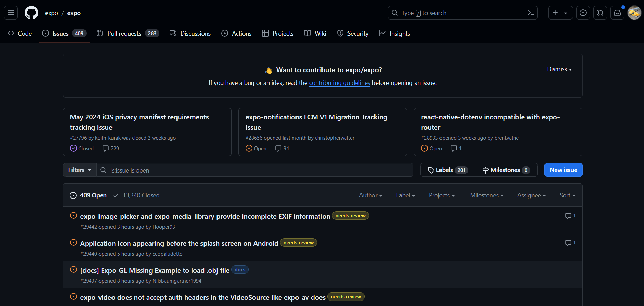Click 'needs review' label on splash screen issue
644x306 pixels.
click(299, 243)
